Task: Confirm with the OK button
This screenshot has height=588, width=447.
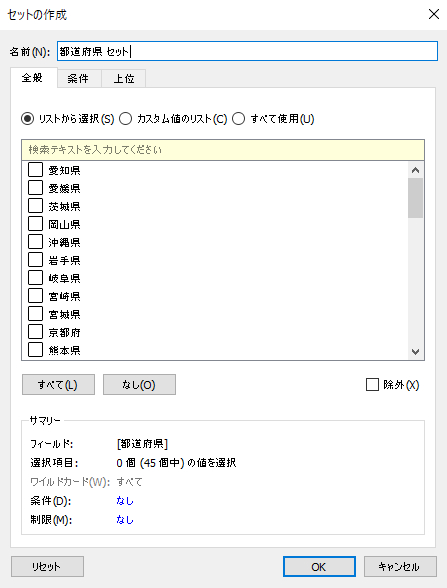Action: 319,566
